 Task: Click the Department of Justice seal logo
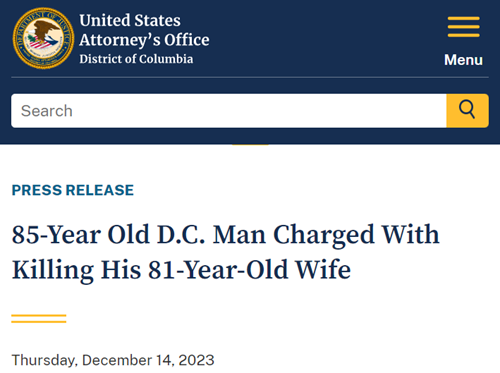pyautogui.click(x=43, y=38)
